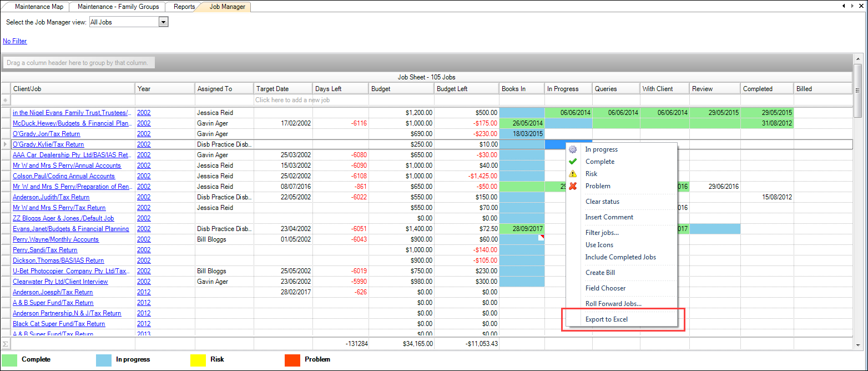
Task: Click the No Filter link
Action: click(15, 41)
